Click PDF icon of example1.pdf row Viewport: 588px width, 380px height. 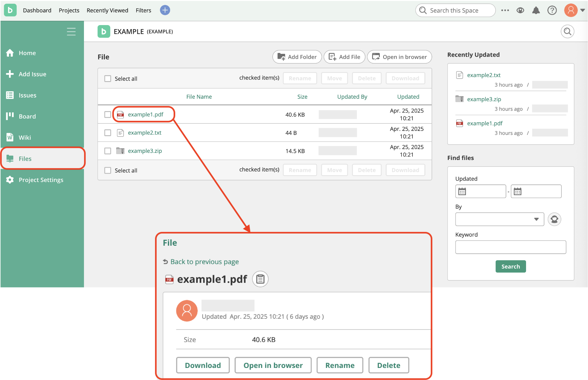(120, 114)
